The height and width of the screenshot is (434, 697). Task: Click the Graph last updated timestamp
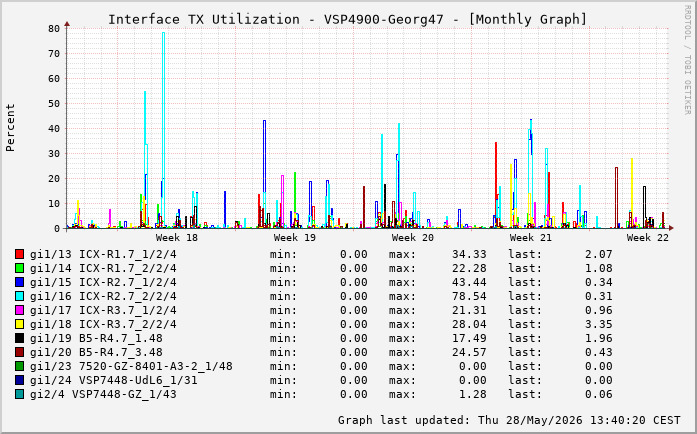(x=509, y=420)
